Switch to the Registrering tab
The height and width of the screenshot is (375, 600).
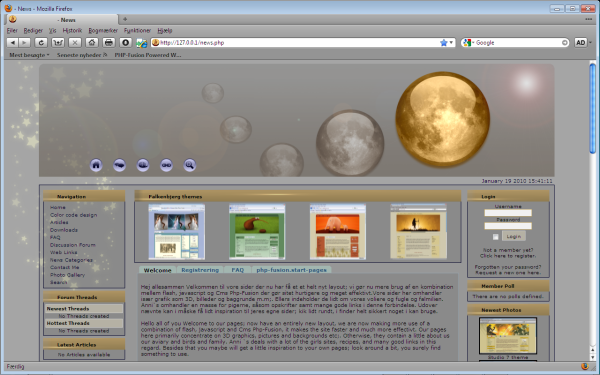pos(200,270)
